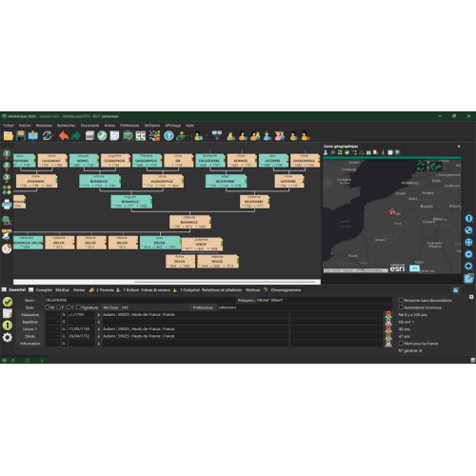Enable the Signature checkbox
The width and height of the screenshot is (476, 476).
pos(78,307)
